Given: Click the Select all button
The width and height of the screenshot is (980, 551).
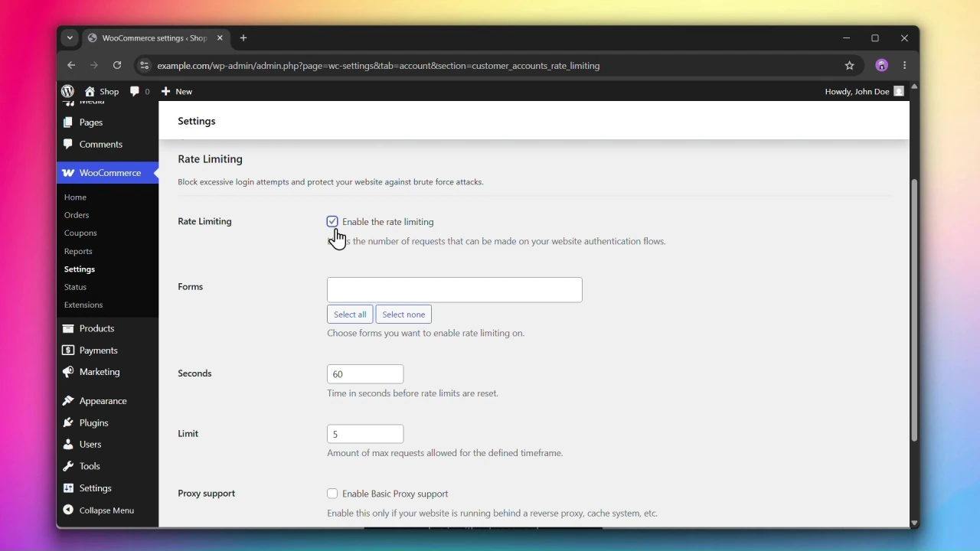Looking at the screenshot, I should (x=350, y=315).
